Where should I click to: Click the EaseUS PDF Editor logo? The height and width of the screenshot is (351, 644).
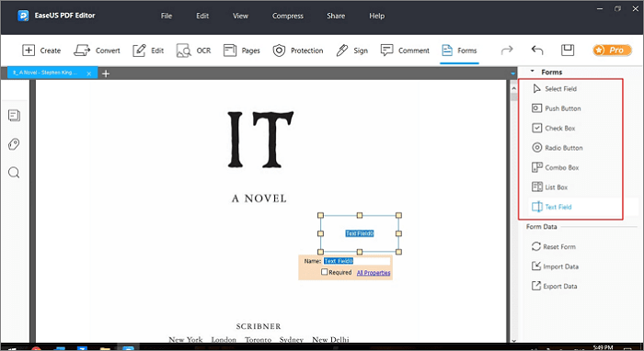coord(23,16)
